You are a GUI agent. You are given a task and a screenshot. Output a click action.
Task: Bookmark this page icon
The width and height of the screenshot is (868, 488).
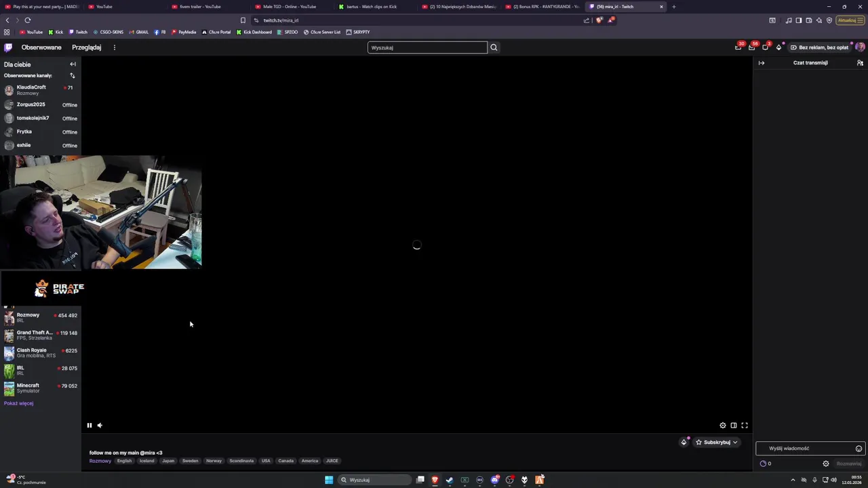[243, 20]
